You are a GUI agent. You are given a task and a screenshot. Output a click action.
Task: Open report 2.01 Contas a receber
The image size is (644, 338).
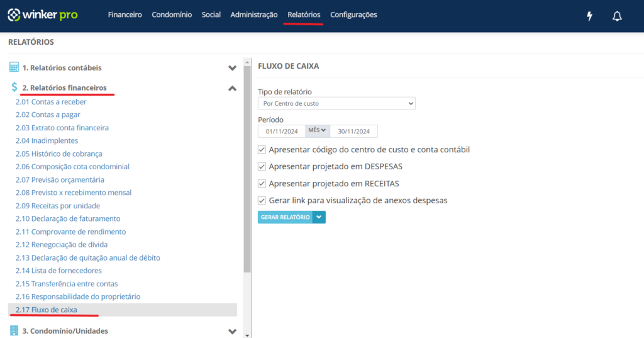pos(51,101)
